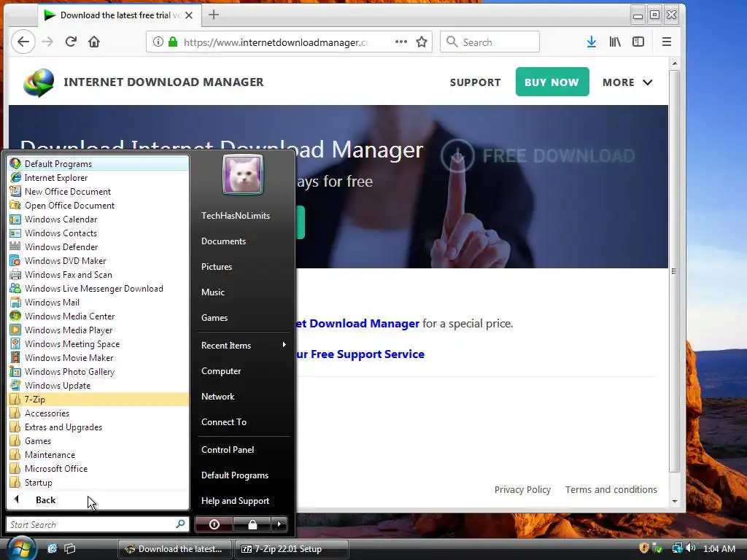Open Windows Photo Gallery

tap(98, 371)
